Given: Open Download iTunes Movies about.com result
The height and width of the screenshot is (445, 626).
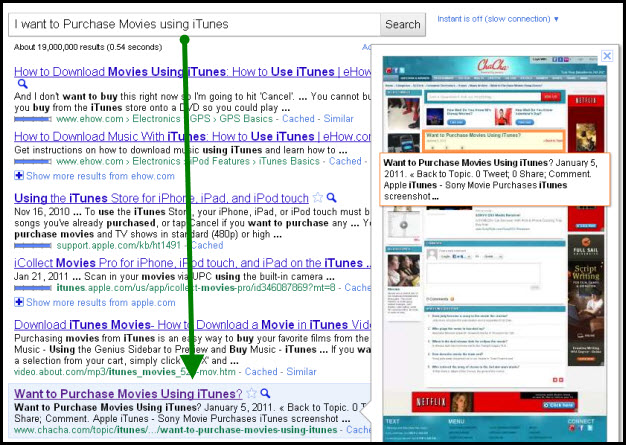Looking at the screenshot, I should [x=192, y=325].
